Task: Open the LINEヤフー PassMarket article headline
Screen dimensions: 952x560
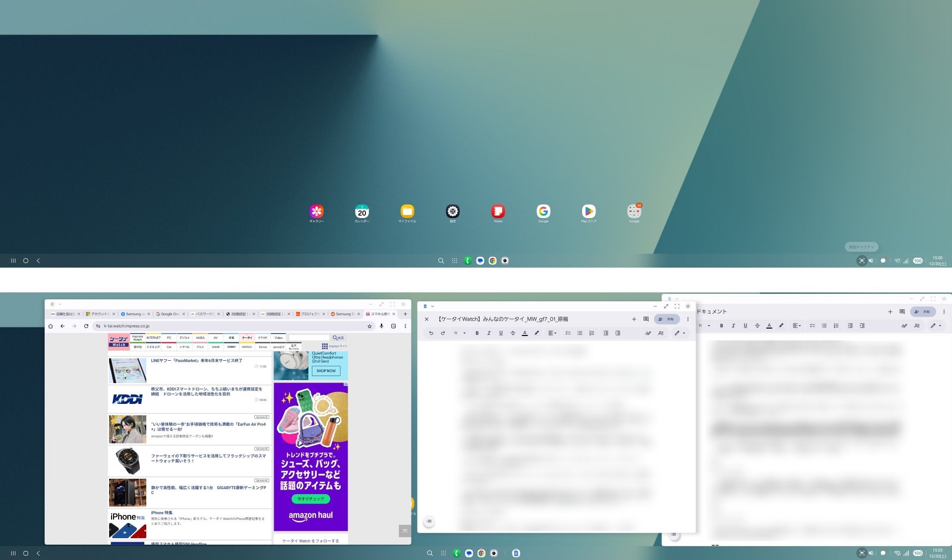Action: 196,361
